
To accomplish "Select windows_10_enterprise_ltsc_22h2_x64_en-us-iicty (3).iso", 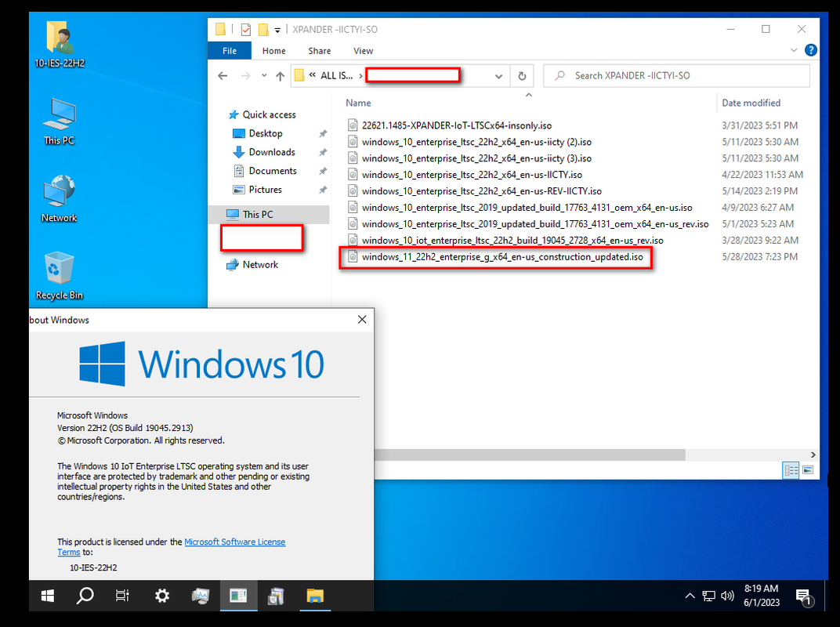I will pos(476,158).
